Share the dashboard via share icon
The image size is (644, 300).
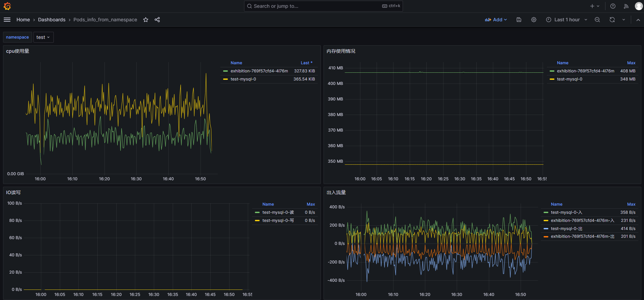[x=157, y=20]
